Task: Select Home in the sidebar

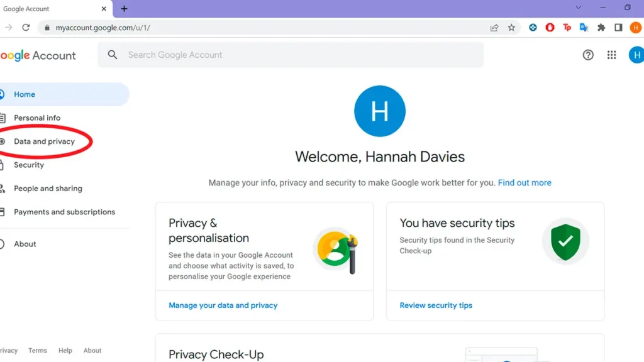Action: point(64,94)
